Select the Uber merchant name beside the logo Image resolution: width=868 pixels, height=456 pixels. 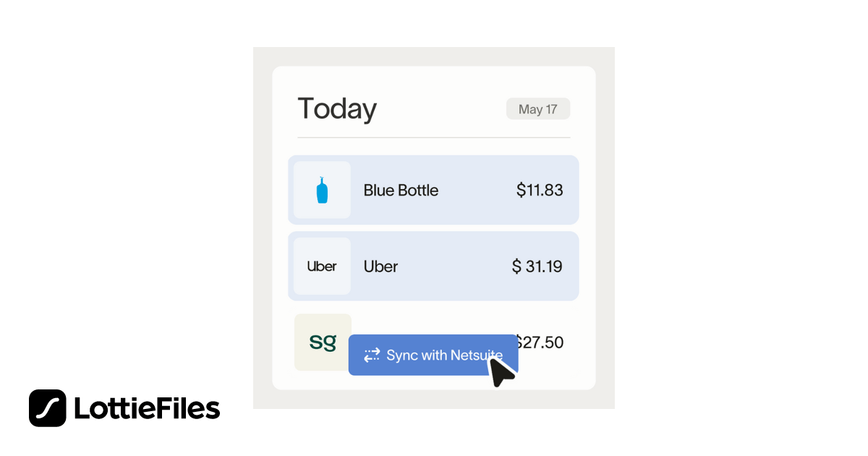click(380, 266)
